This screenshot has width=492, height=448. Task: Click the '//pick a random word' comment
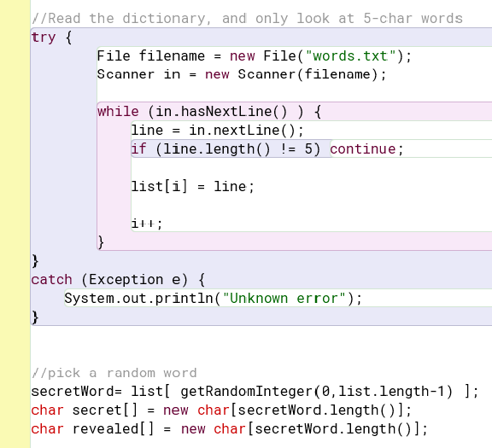(114, 373)
